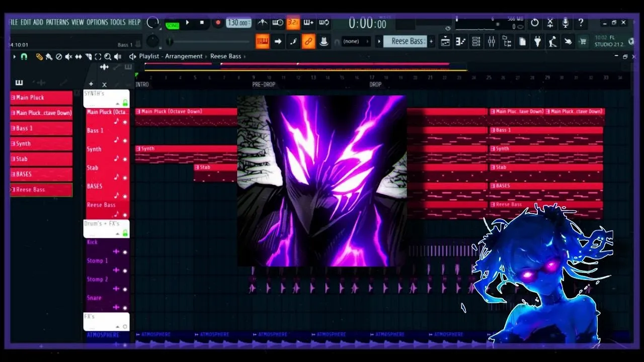Select Main Pluck pattern in picker
Image resolution: width=644 pixels, height=362 pixels.
[x=41, y=98]
